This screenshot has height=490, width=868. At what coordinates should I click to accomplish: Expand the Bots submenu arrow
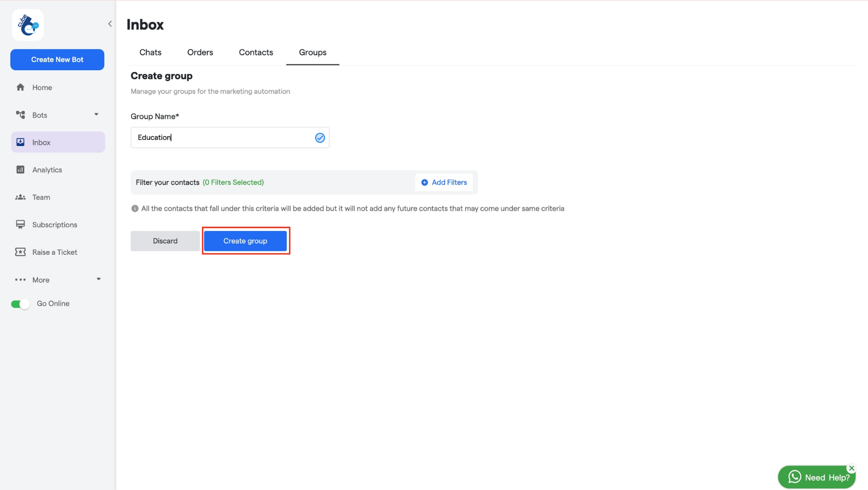tap(96, 114)
